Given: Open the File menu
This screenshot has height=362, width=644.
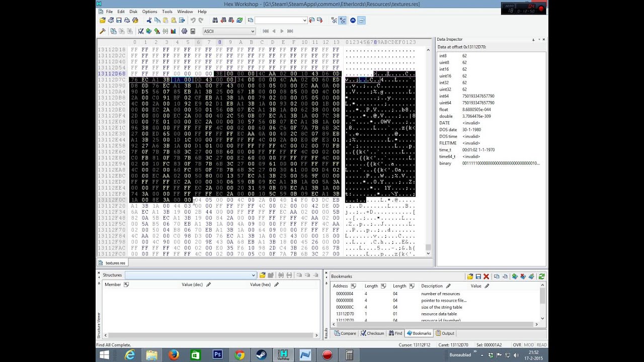Looking at the screenshot, I should 109,12.
